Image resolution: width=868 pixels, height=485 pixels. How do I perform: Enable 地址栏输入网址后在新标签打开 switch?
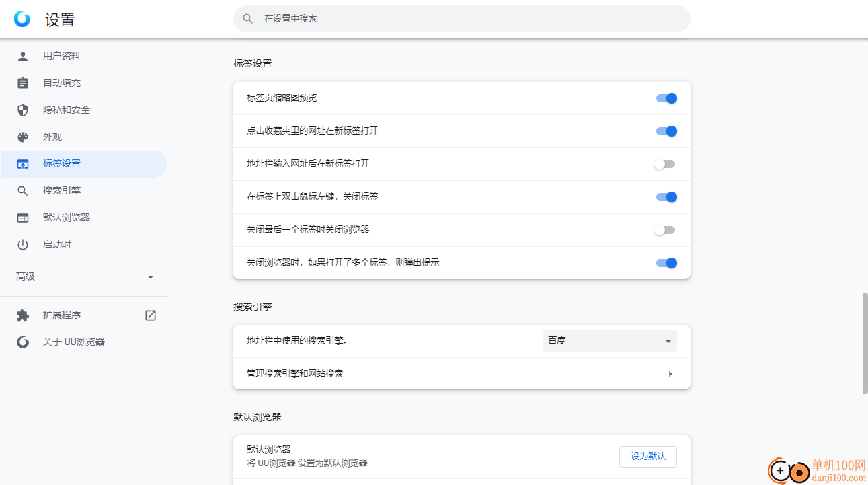pos(664,164)
